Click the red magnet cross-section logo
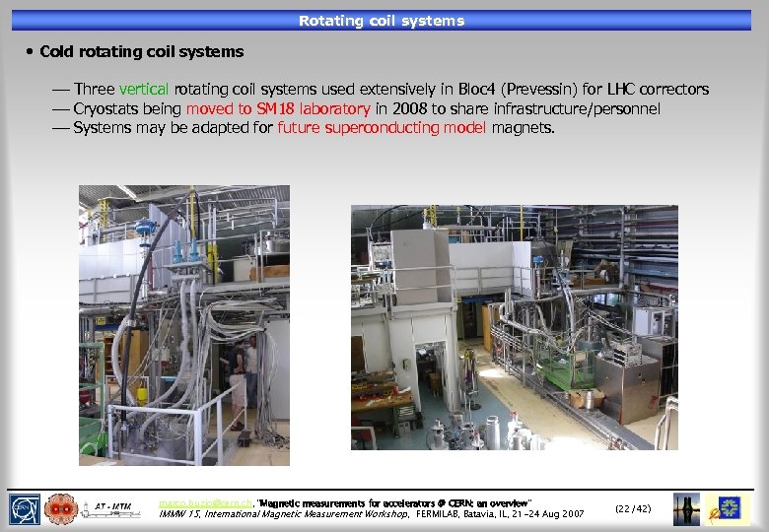This screenshot has height=532, width=769. tap(61, 509)
